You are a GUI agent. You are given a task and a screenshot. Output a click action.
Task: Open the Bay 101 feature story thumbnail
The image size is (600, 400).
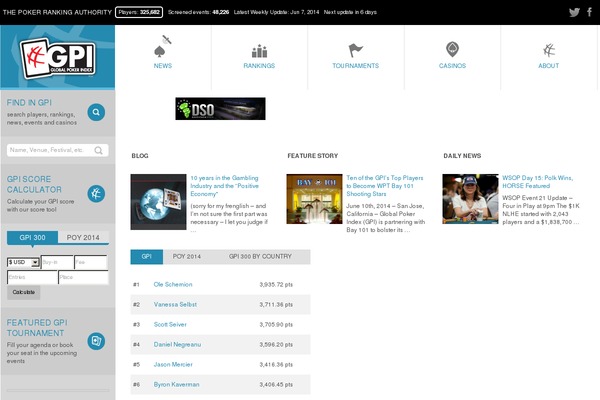click(315, 199)
